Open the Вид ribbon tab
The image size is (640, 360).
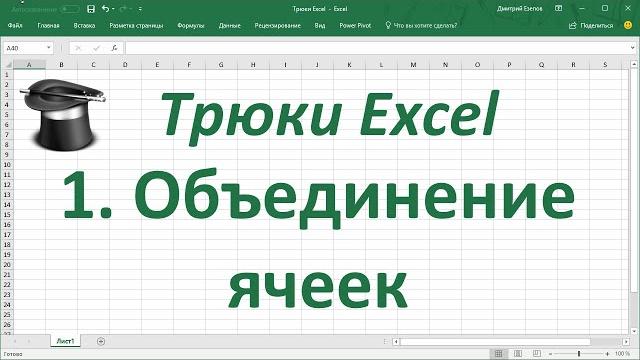click(x=320, y=25)
